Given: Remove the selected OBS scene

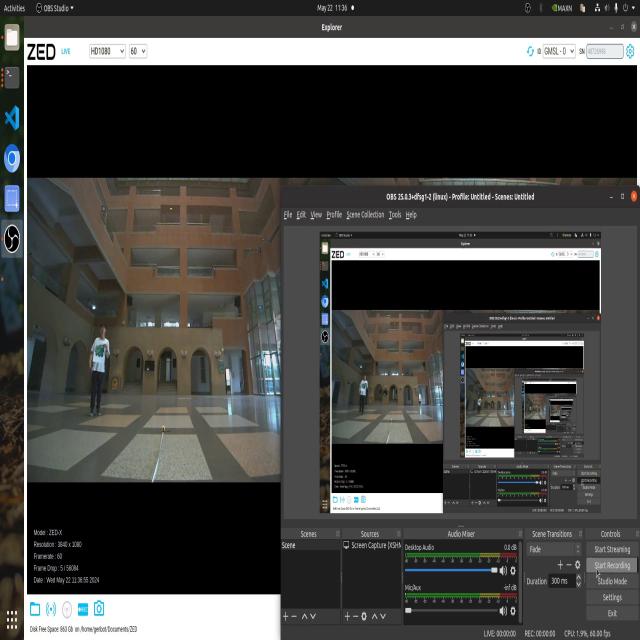Looking at the screenshot, I should [x=294, y=616].
